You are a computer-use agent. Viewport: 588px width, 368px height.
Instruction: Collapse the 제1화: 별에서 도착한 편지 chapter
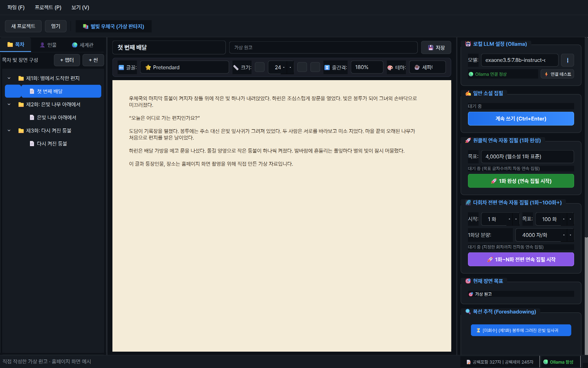pos(9,78)
